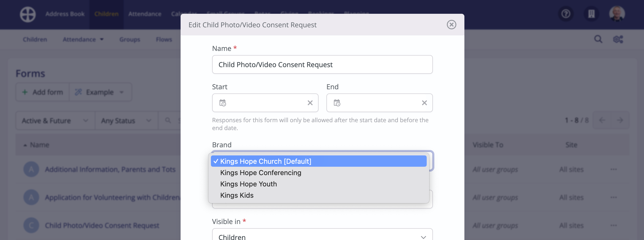The width and height of the screenshot is (644, 240).
Task: Close the Edit Consent Request dialog
Action: [x=451, y=25]
